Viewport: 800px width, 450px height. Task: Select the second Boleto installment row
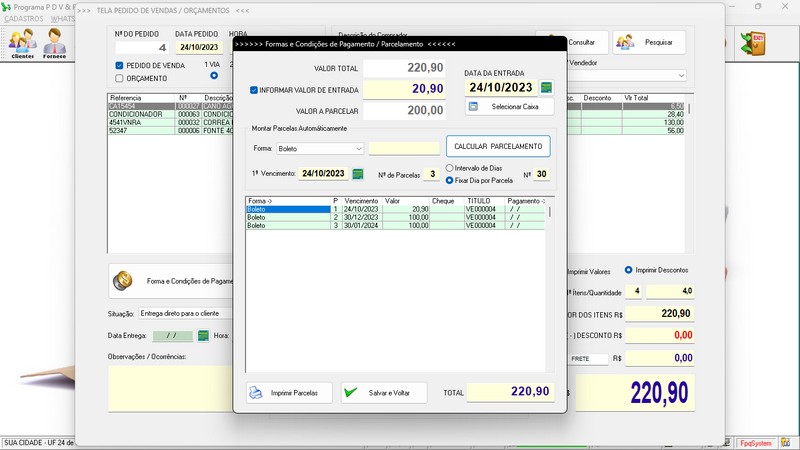pos(290,217)
